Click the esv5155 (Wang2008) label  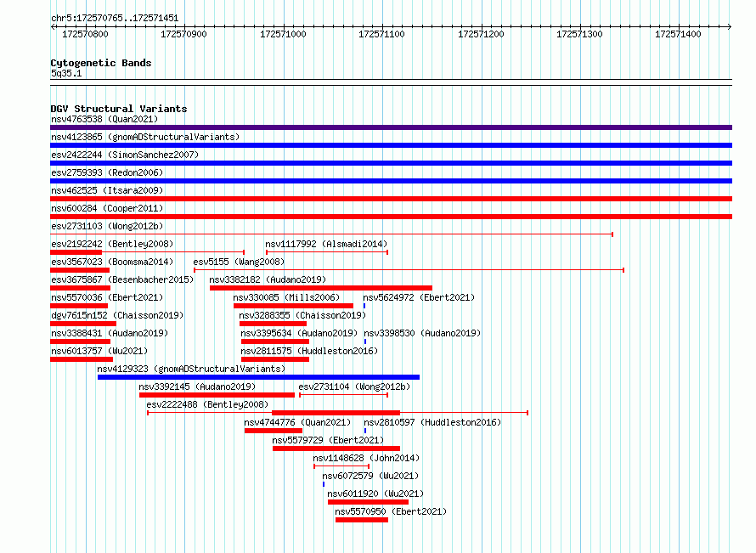239,262
